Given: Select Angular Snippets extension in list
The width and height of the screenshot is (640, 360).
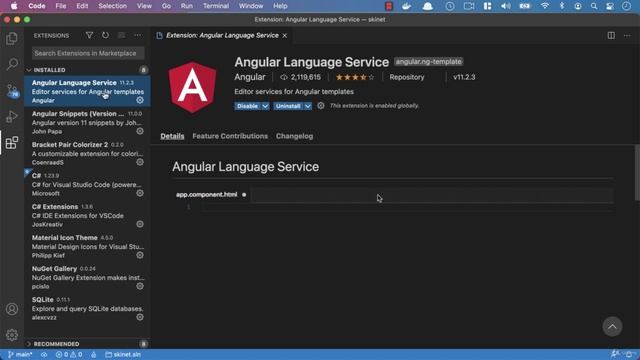Looking at the screenshot, I should coord(87,122).
